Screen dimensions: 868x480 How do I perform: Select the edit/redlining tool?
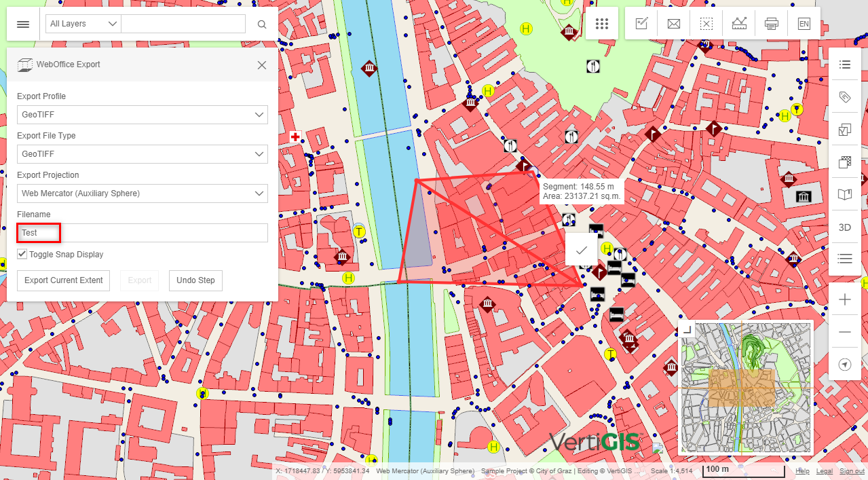641,24
